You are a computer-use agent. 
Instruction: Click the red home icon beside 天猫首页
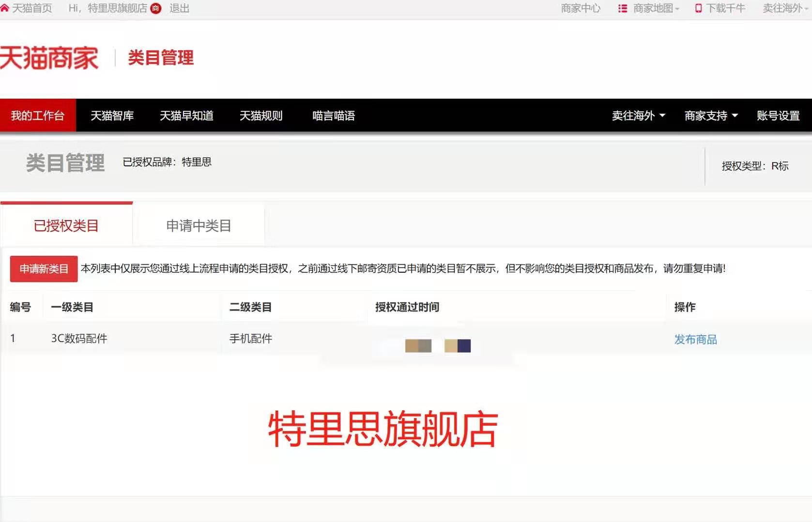click(x=4, y=8)
